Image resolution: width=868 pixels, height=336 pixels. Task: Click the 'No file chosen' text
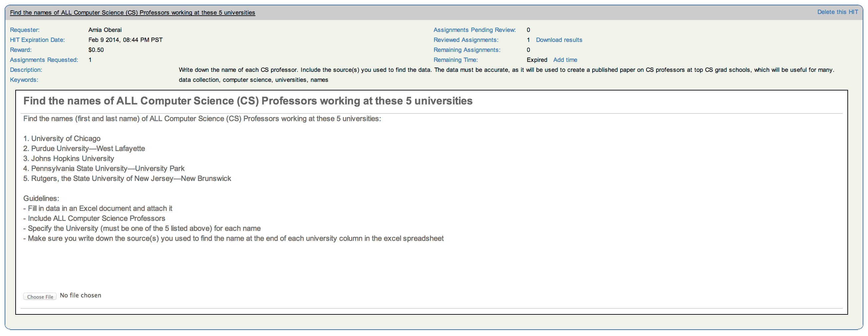80,295
